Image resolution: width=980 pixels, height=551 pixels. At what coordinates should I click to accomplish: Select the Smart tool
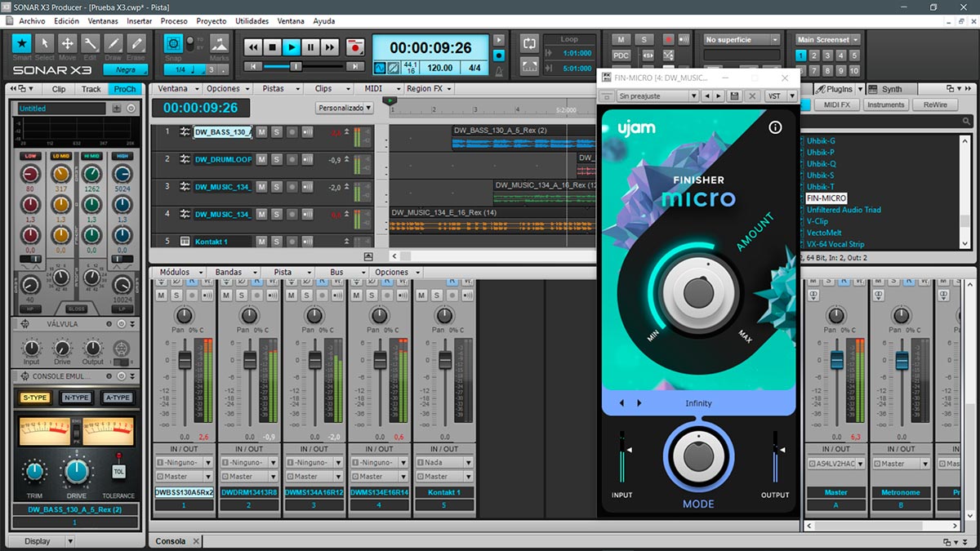click(22, 43)
